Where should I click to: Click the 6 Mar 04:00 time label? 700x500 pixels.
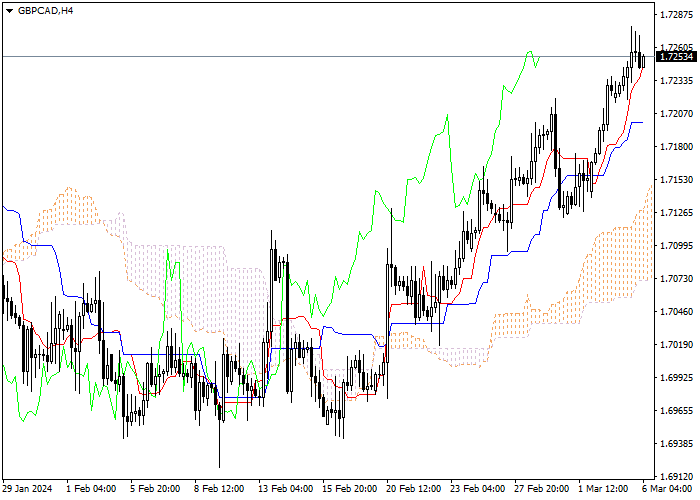tap(667, 489)
